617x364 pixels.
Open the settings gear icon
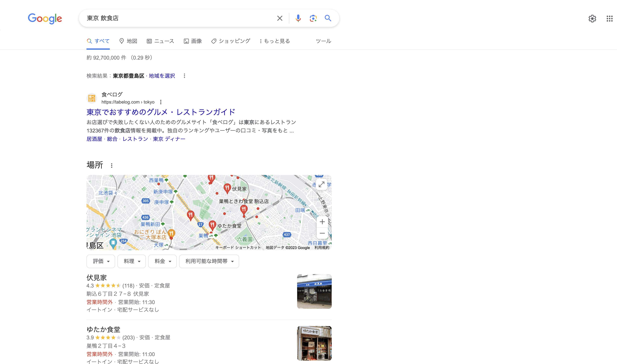click(592, 19)
